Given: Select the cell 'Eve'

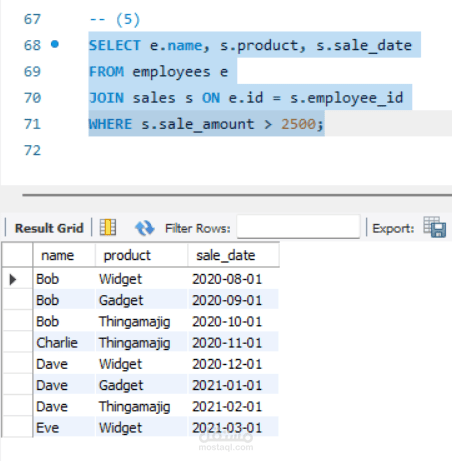Looking at the screenshot, I should tap(64, 428).
